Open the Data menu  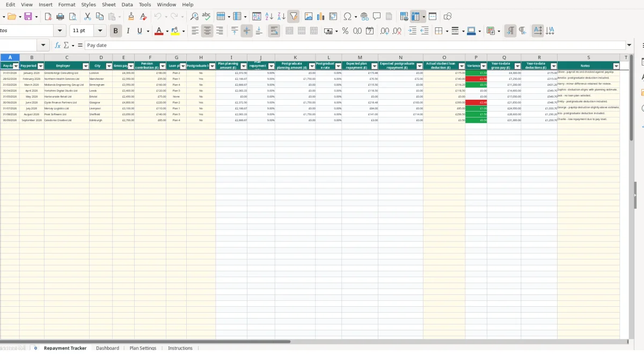(127, 4)
